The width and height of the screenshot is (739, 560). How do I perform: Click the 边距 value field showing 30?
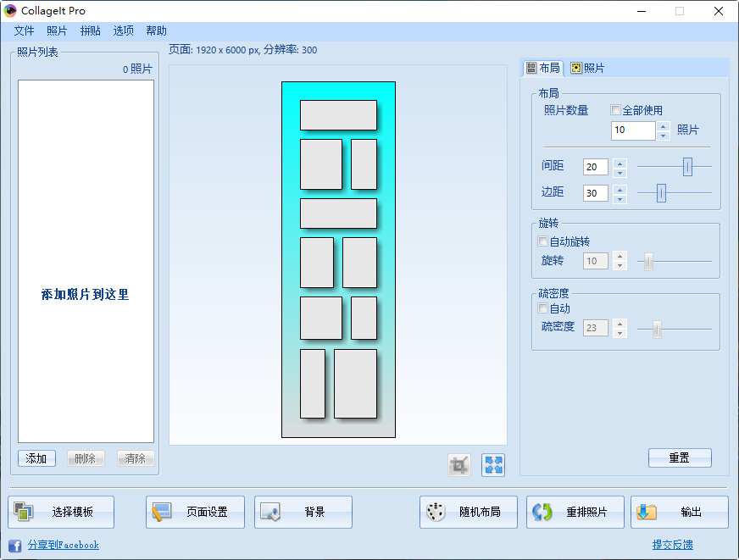[596, 193]
